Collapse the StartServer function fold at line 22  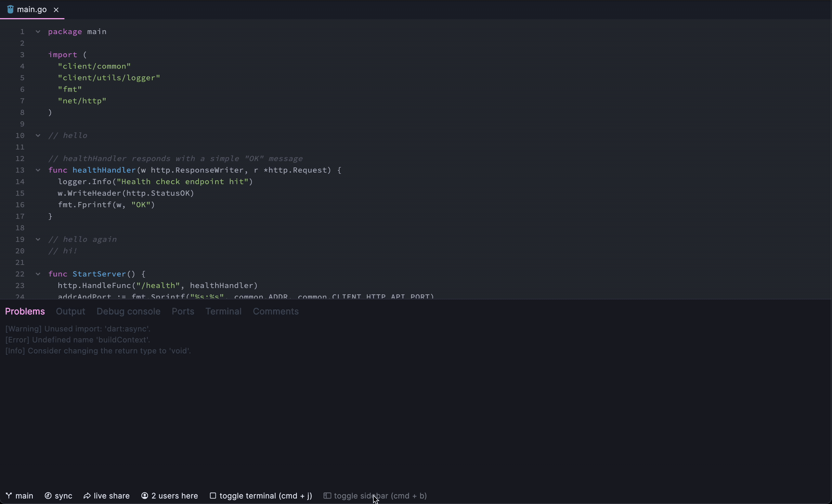coord(38,274)
